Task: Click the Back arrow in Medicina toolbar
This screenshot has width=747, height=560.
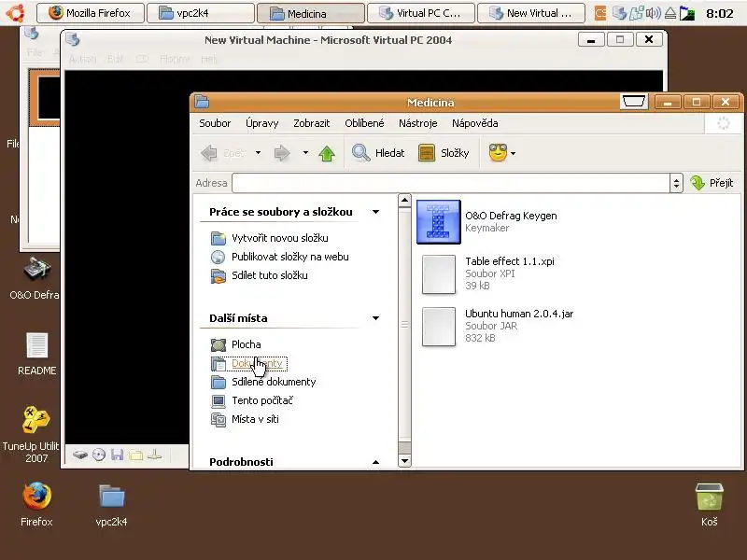Action: pos(209,153)
